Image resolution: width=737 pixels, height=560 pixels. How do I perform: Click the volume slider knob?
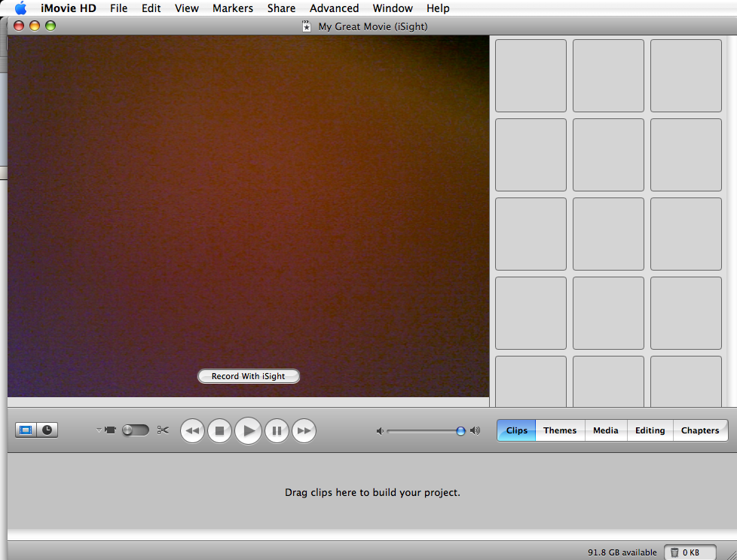[x=460, y=431]
